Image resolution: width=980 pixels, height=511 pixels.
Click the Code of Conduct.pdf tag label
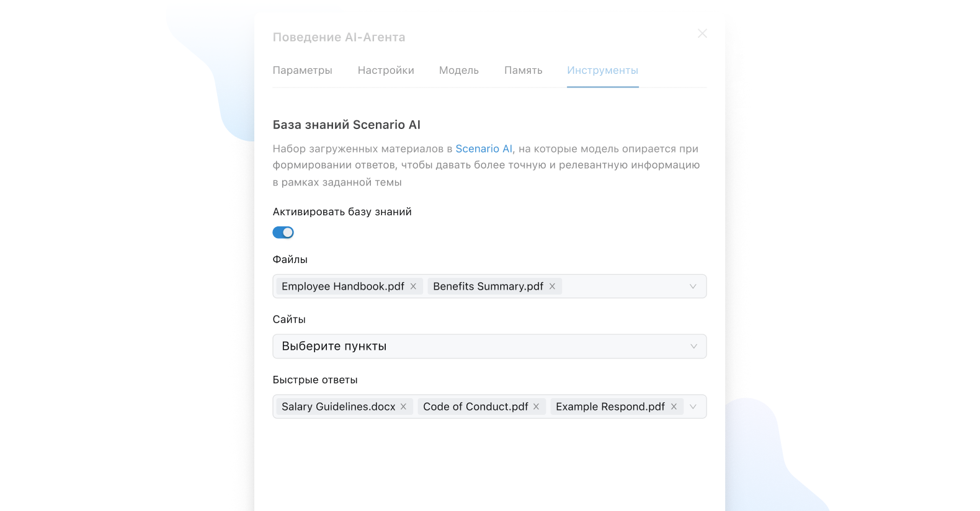coord(475,407)
